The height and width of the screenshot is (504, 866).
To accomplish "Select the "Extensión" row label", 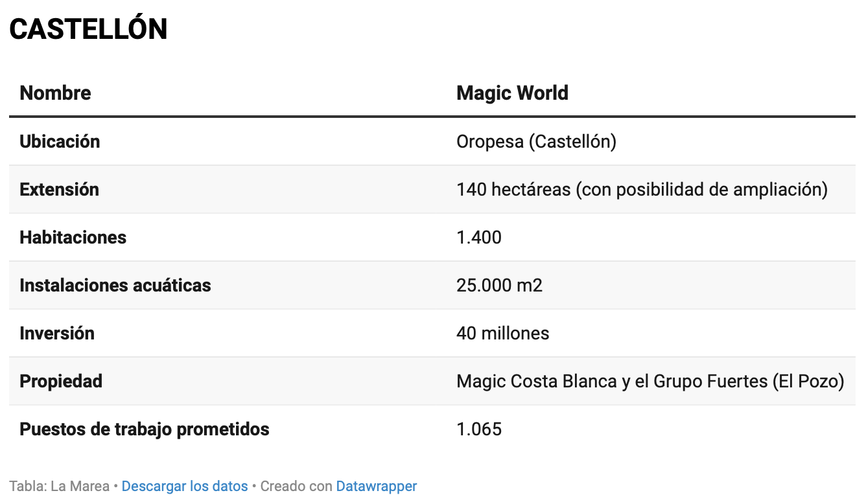I will point(59,189).
